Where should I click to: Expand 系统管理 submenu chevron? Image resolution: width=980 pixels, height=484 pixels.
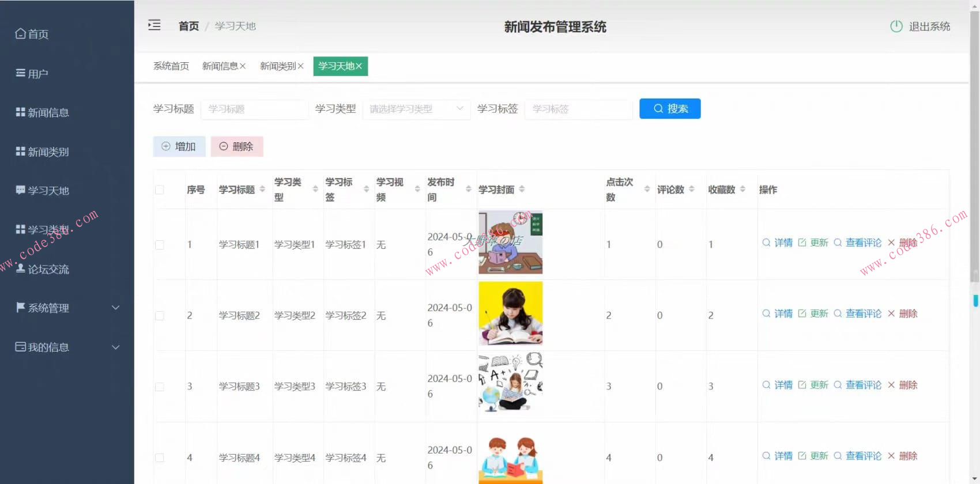[x=115, y=308]
